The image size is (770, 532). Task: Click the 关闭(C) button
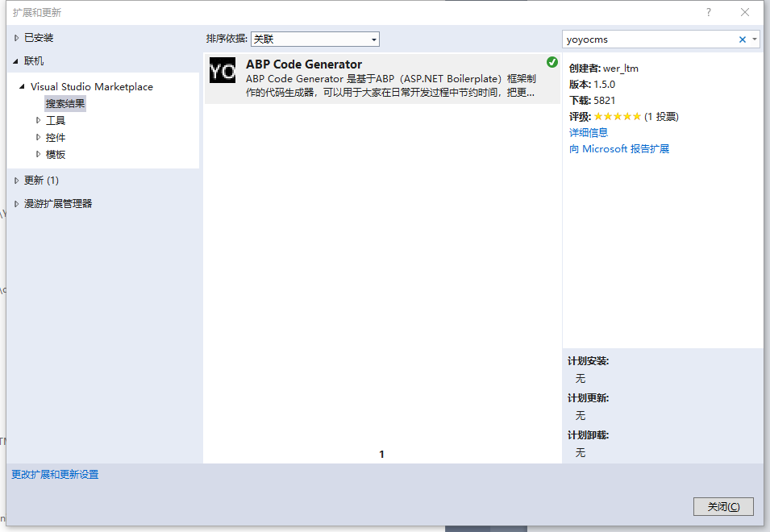722,506
